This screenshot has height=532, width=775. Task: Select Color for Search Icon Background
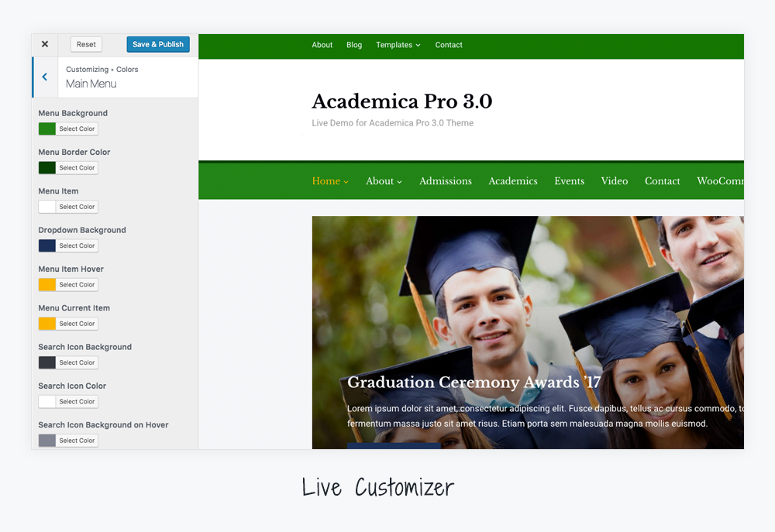tap(77, 363)
